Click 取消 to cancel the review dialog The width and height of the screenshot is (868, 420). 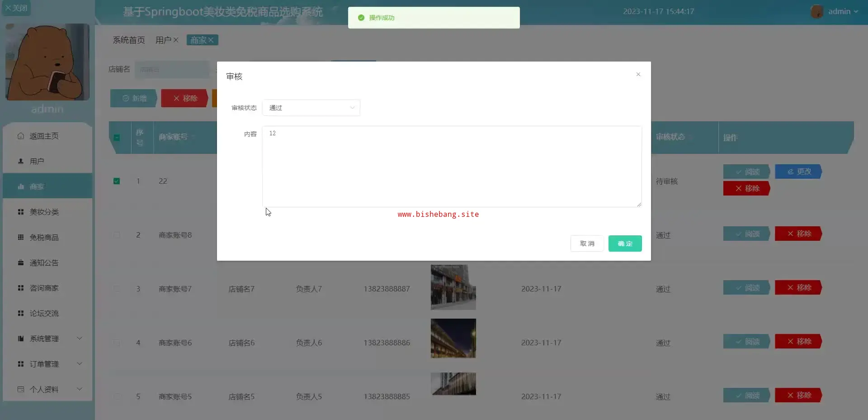point(587,243)
